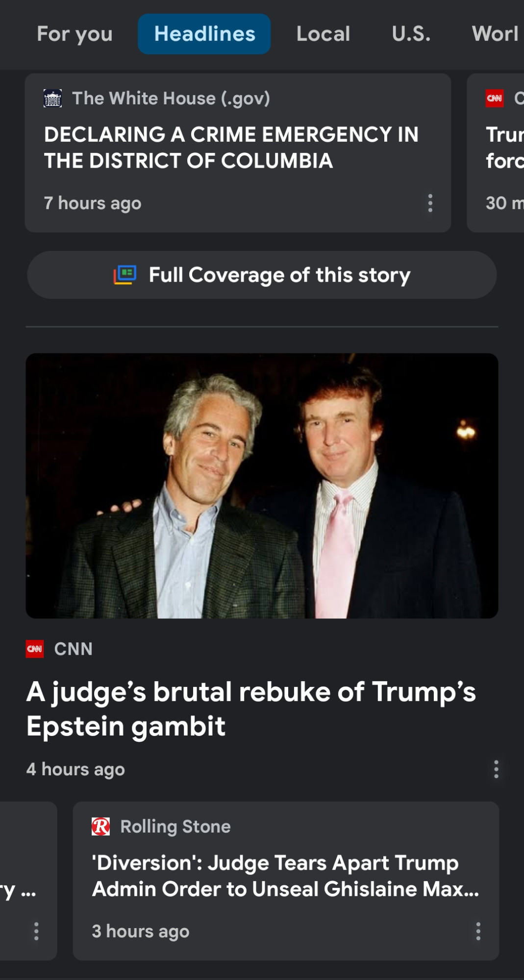Open more options for Rolling Stone article
The height and width of the screenshot is (980, 524).
coord(478,931)
